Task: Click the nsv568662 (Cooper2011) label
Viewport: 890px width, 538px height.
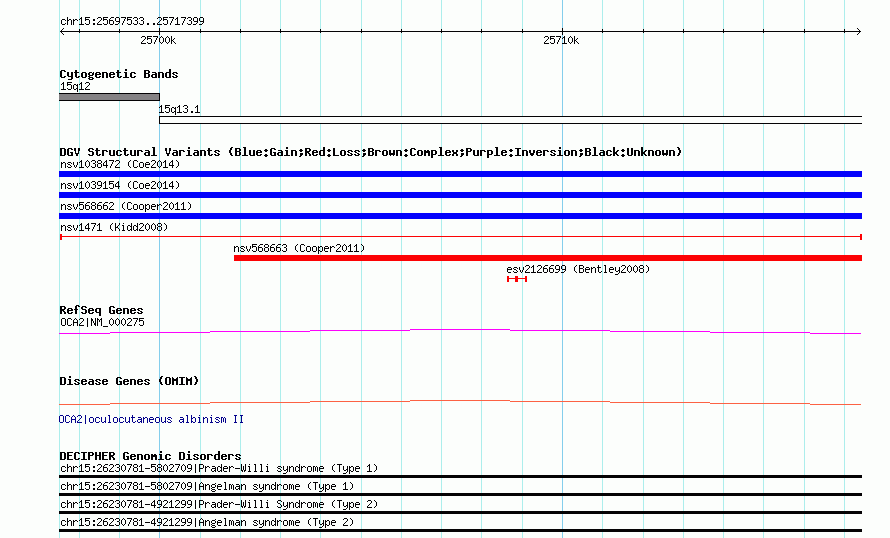Action: (x=126, y=207)
